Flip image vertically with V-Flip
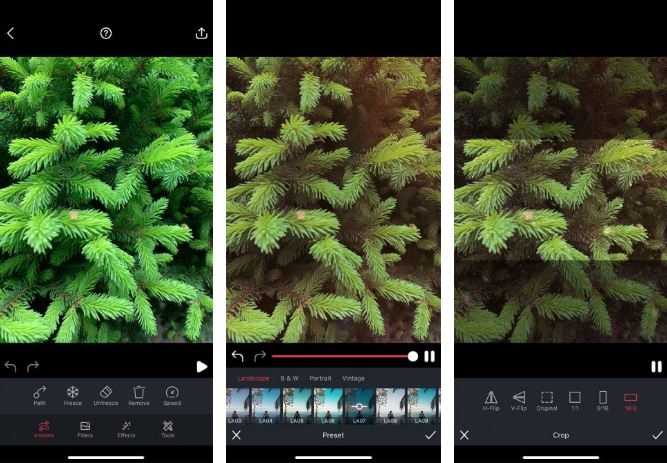667x463 pixels. pos(519,400)
